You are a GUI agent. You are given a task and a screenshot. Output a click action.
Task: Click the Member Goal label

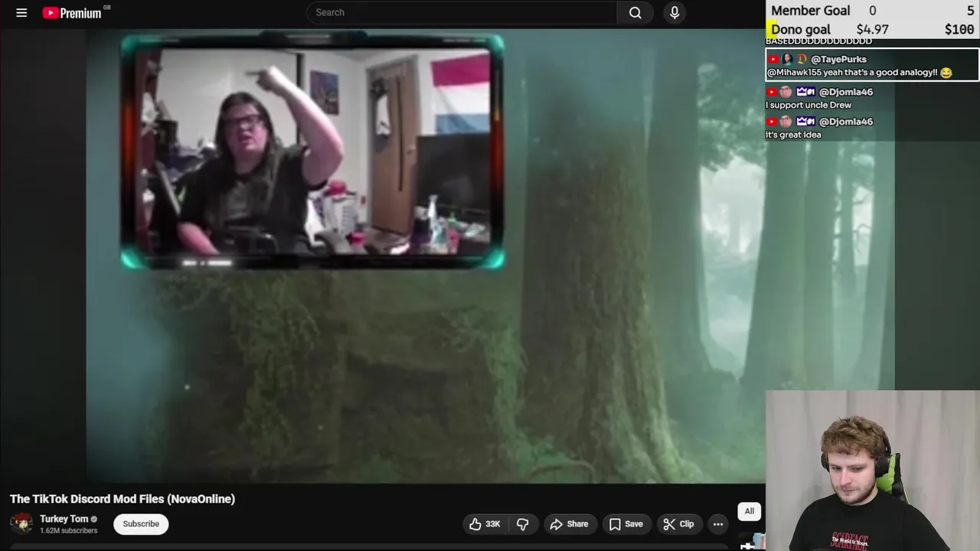[x=810, y=11]
